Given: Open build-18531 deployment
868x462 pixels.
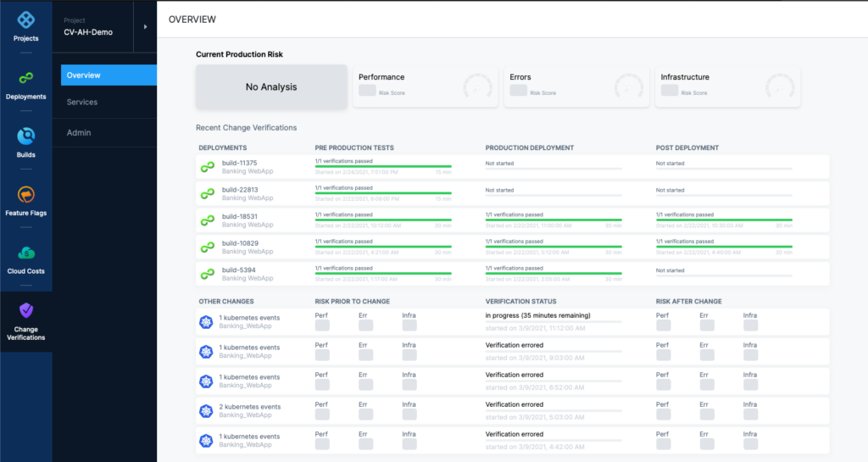Looking at the screenshot, I should 239,217.
